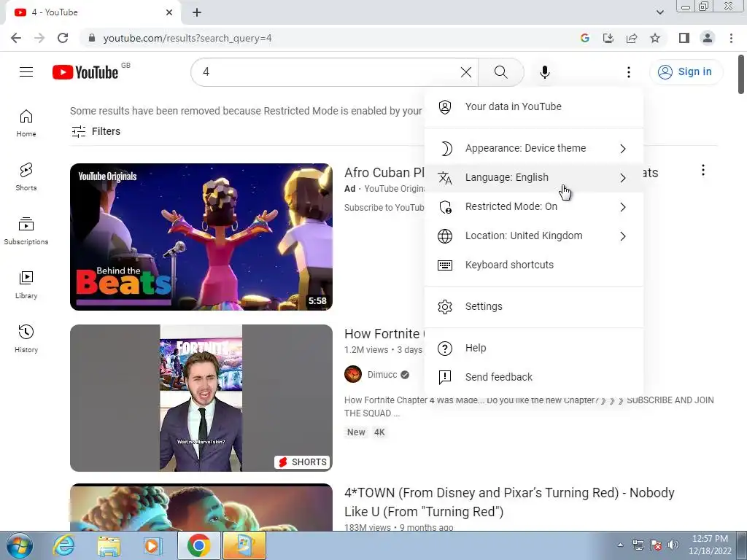Select 'Your data in YouTube'

coord(533,106)
